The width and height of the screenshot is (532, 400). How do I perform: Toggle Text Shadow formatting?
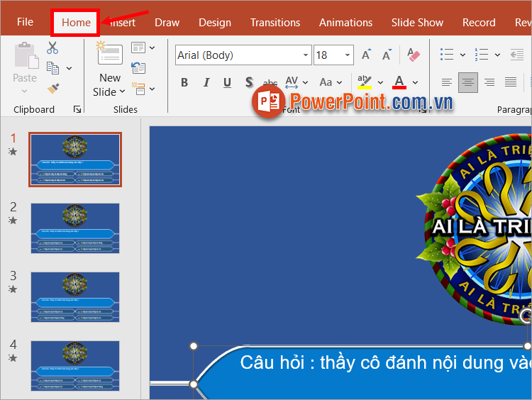(249, 82)
